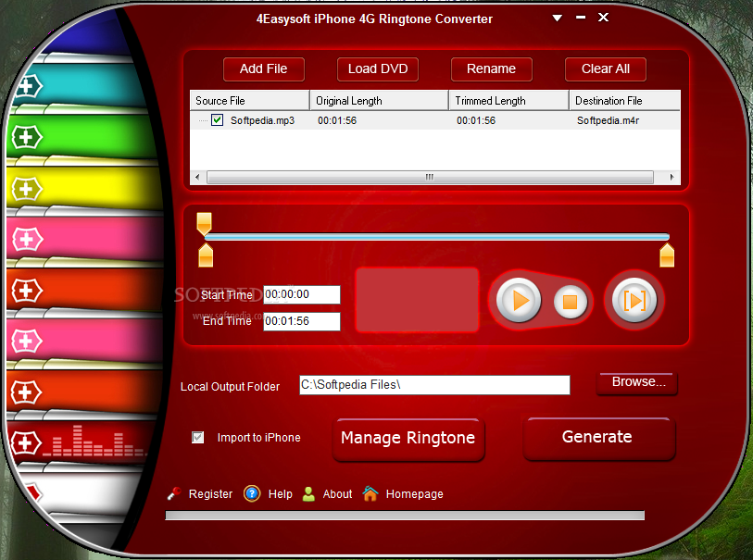Open the Register link
753x560 pixels.
click(210, 493)
